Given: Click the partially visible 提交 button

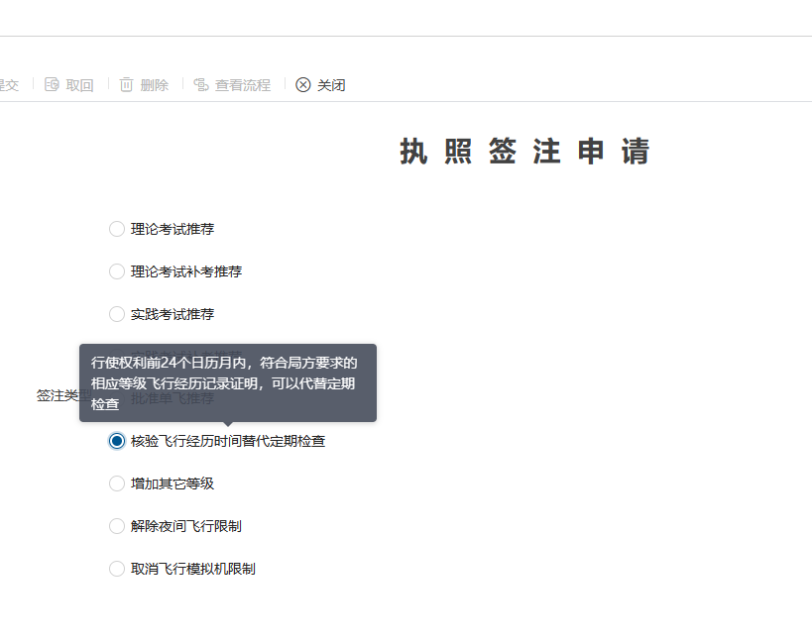Looking at the screenshot, I should 9,85.
